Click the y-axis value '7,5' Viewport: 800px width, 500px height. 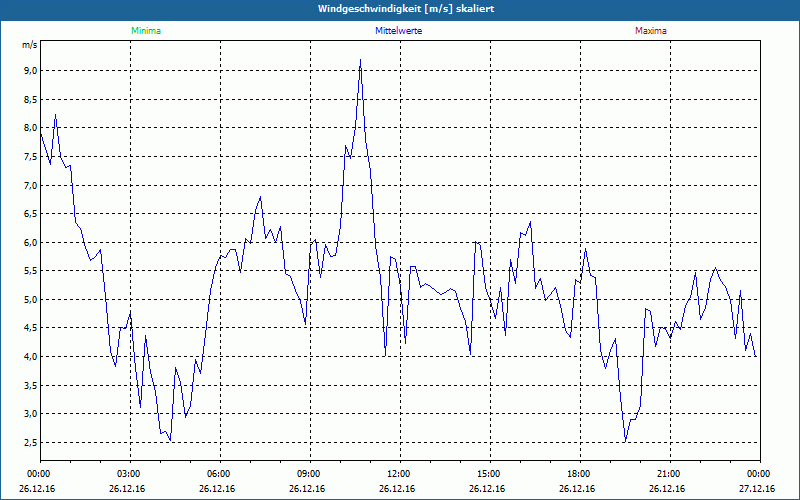click(31, 157)
